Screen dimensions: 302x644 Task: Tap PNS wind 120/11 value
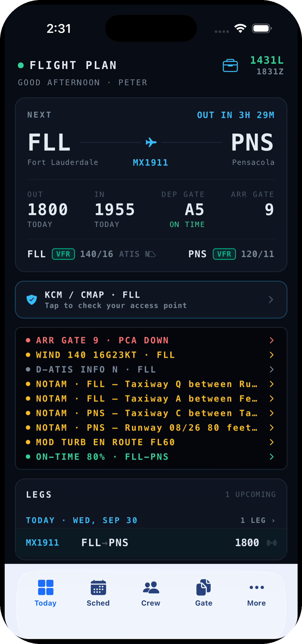258,254
